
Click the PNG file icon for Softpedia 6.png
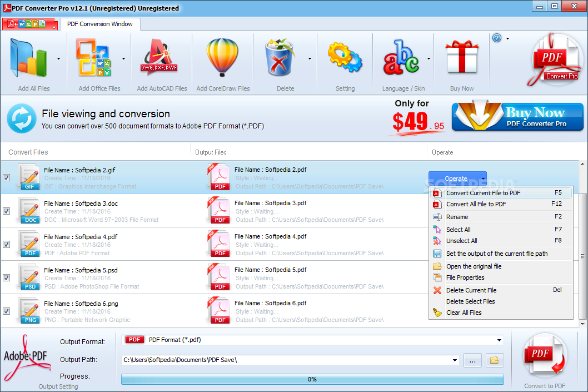pyautogui.click(x=29, y=311)
